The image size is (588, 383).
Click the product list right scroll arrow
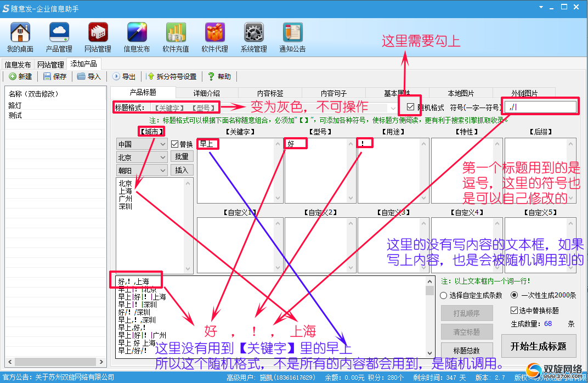[x=101, y=362]
